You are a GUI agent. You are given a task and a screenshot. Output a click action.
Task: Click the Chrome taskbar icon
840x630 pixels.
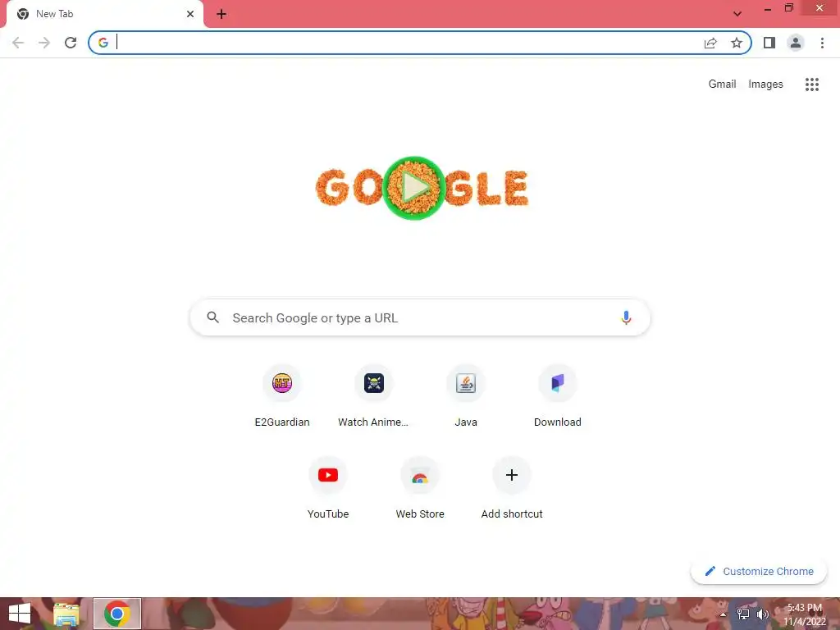pyautogui.click(x=117, y=614)
